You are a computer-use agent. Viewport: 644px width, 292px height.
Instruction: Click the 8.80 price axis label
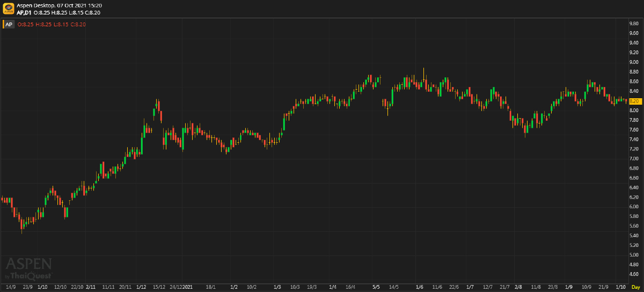pos(634,72)
